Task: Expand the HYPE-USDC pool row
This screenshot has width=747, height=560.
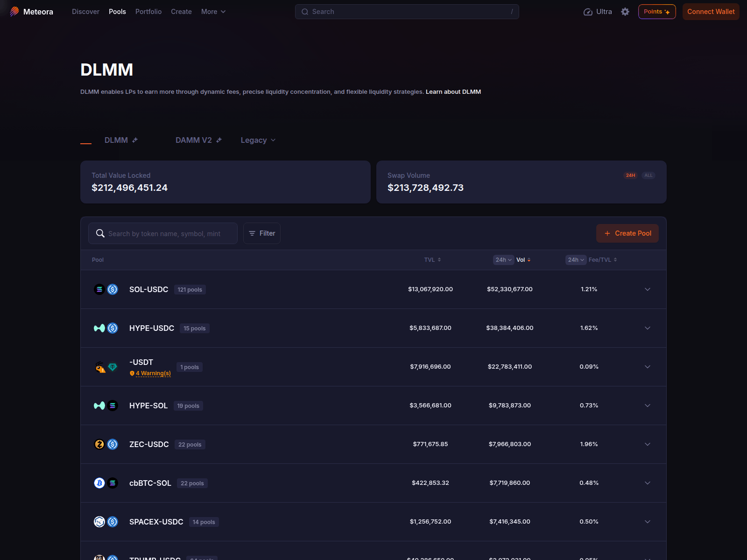Action: tap(648, 328)
